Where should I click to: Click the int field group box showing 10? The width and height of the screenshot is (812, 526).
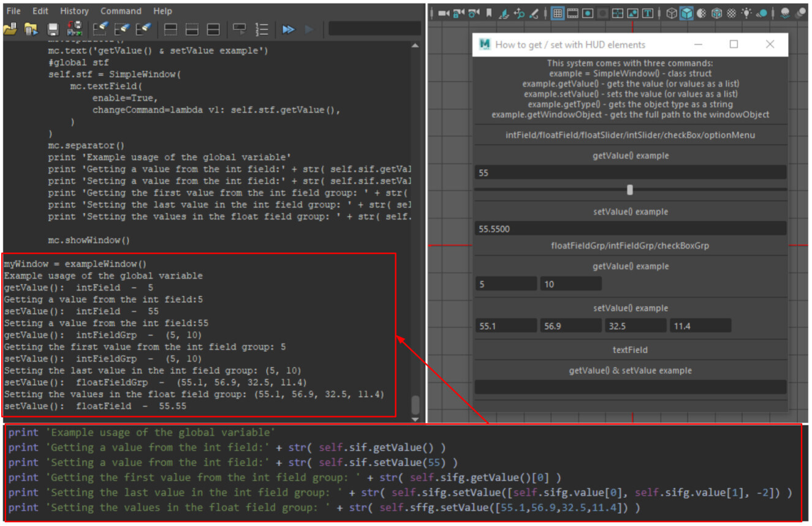pos(571,284)
